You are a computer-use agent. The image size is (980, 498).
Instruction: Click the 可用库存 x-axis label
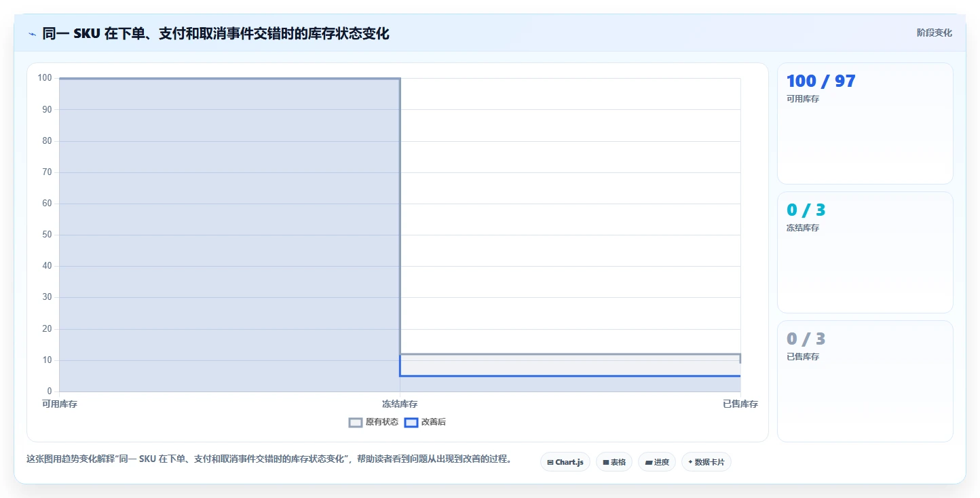(60, 404)
